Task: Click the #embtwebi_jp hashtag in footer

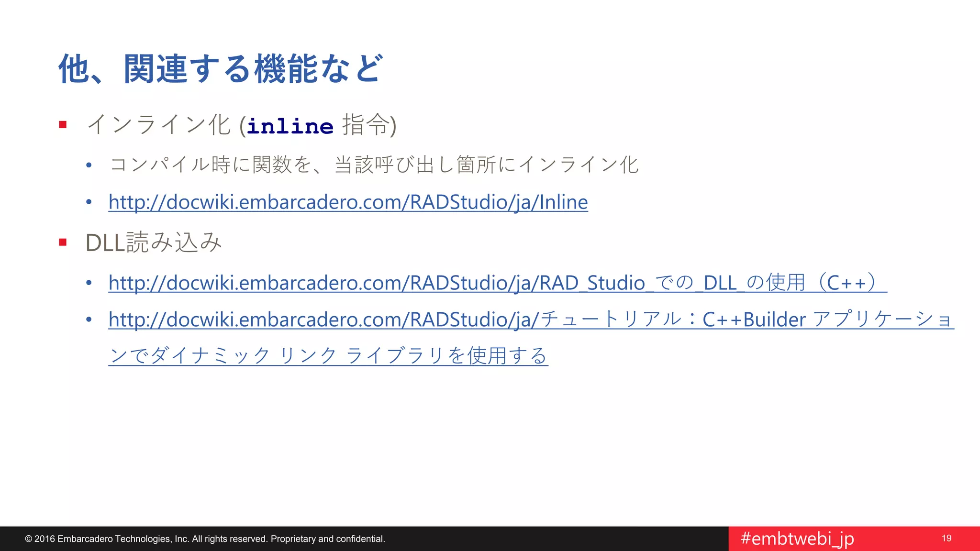Action: pyautogui.click(x=797, y=539)
